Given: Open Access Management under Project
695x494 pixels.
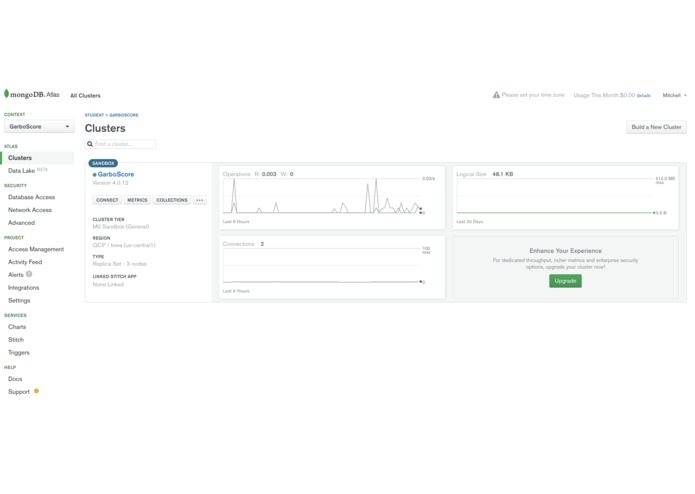Looking at the screenshot, I should 36,249.
